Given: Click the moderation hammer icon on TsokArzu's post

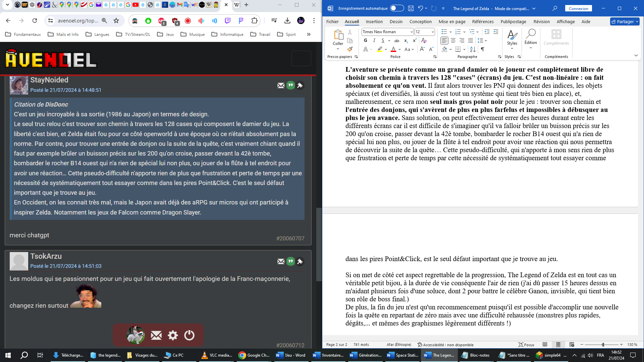Looking at the screenshot, I should pos(300,261).
